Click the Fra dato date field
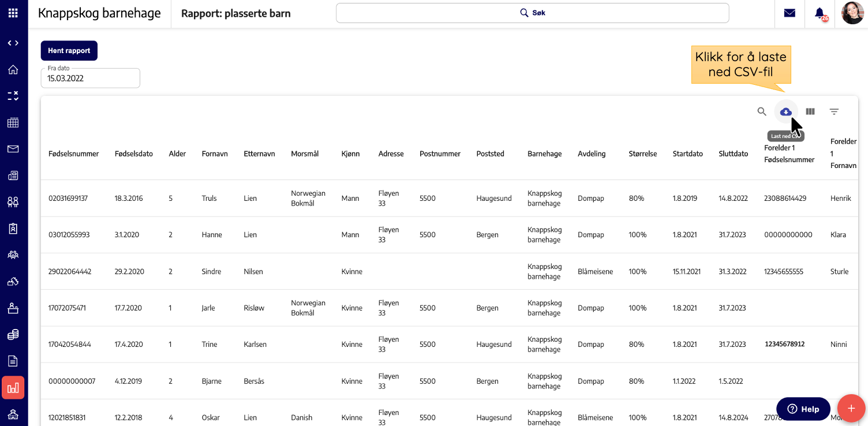 [91, 78]
